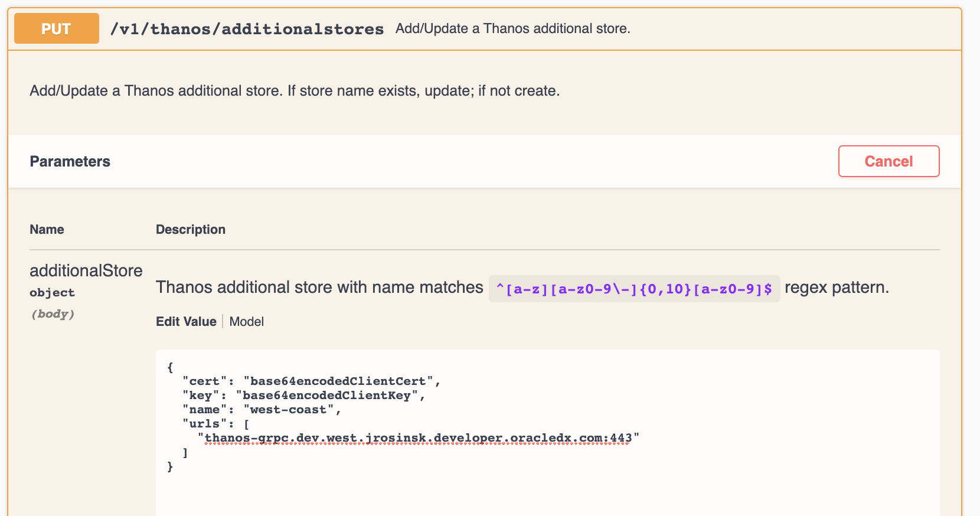Place cursor at closing curly brace
Image resolution: width=980 pixels, height=516 pixels.
tap(170, 466)
